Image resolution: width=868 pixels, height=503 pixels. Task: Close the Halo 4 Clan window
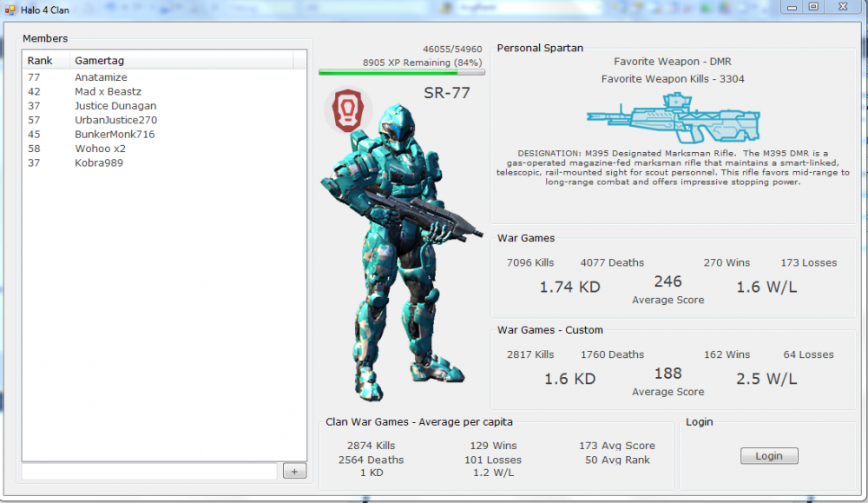tap(840, 7)
